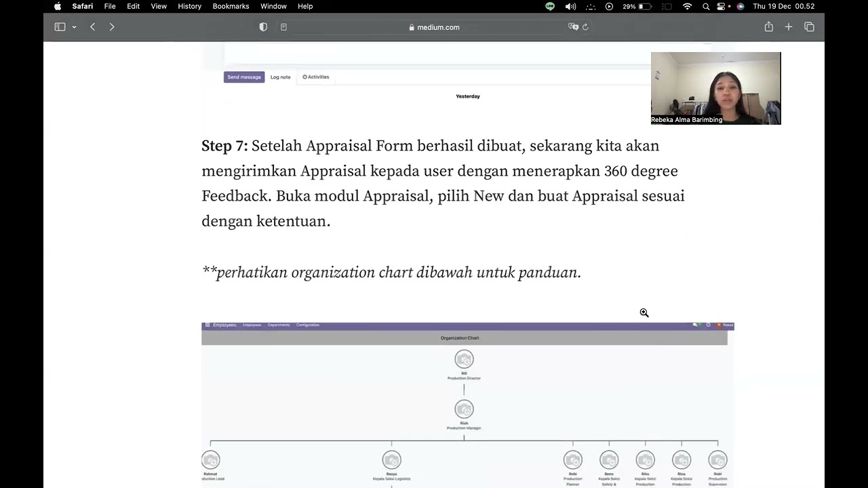This screenshot has width=868, height=488.
Task: Translate the page with translate icon
Action: [573, 27]
